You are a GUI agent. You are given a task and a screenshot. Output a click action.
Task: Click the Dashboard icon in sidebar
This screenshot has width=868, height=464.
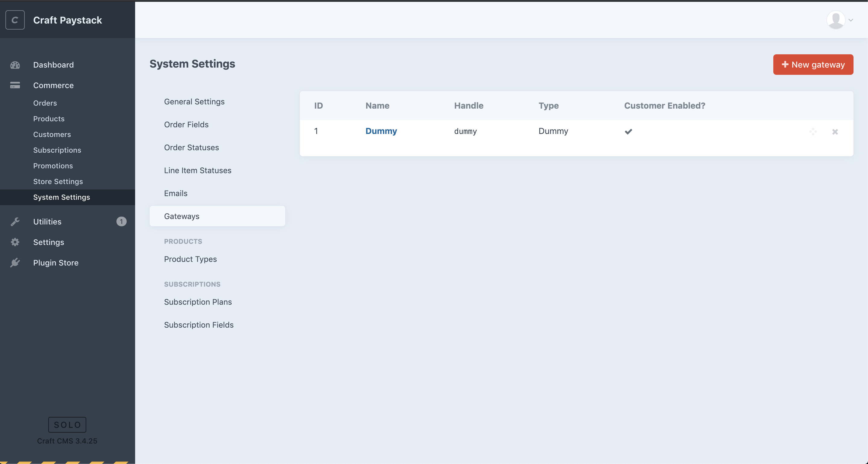[15, 64]
